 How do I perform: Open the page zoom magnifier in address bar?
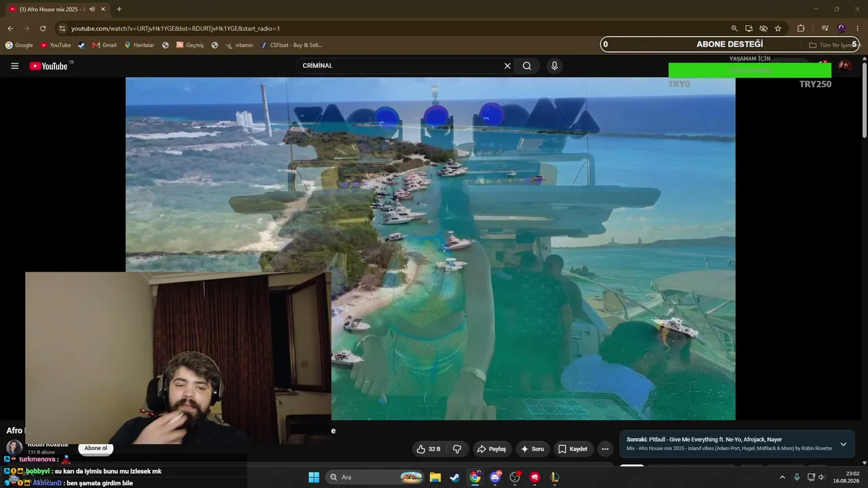coord(734,28)
